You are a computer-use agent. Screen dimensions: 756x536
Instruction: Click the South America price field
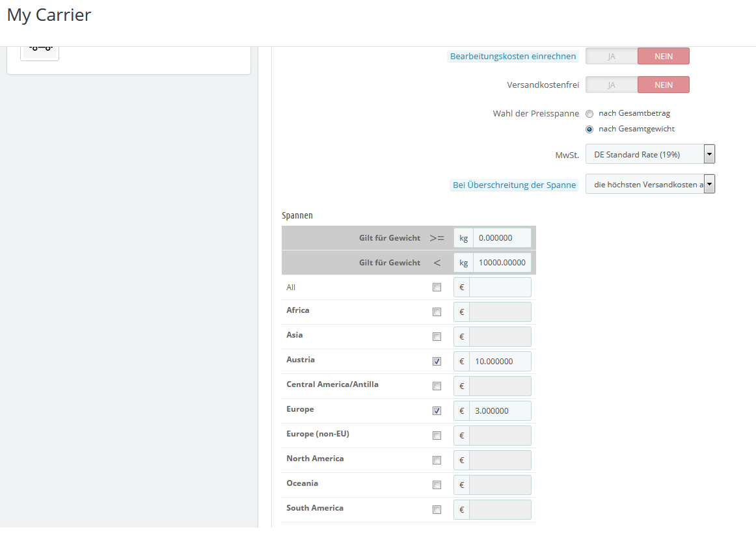coord(500,509)
